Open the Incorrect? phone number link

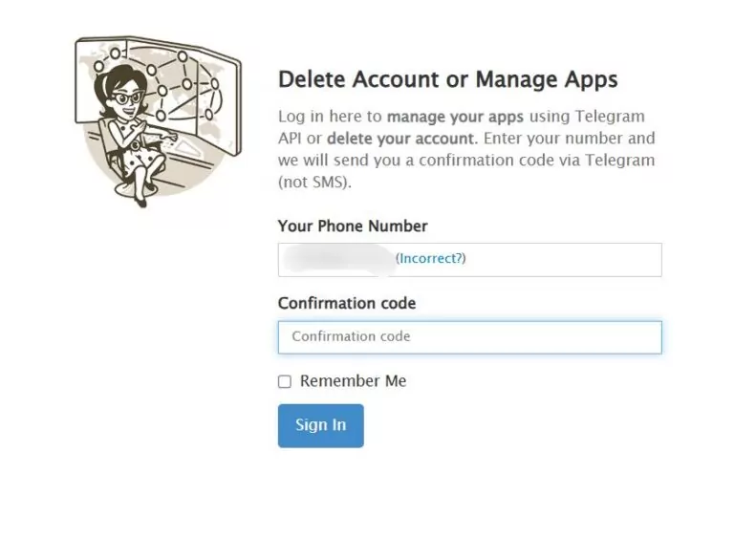point(431,258)
